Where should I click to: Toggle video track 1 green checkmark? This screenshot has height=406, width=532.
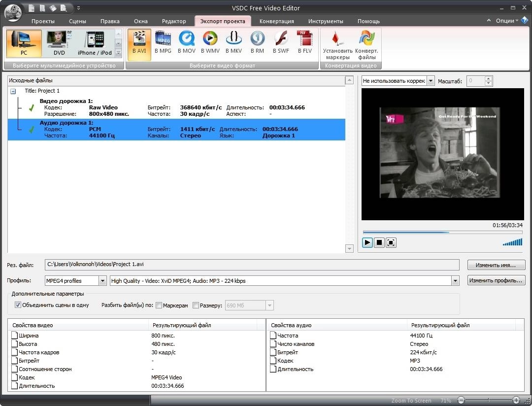pos(32,107)
